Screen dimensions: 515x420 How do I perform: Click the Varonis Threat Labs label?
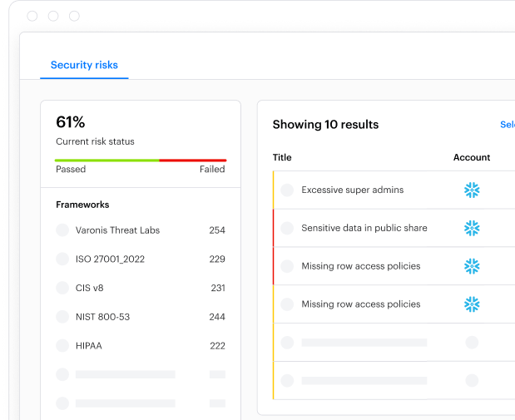click(117, 230)
